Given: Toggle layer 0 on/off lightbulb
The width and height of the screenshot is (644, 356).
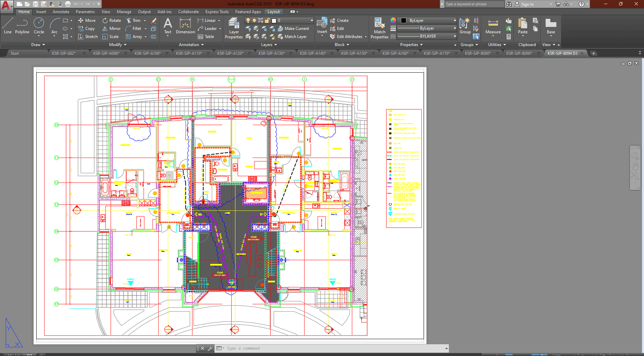Looking at the screenshot, I should 248,21.
